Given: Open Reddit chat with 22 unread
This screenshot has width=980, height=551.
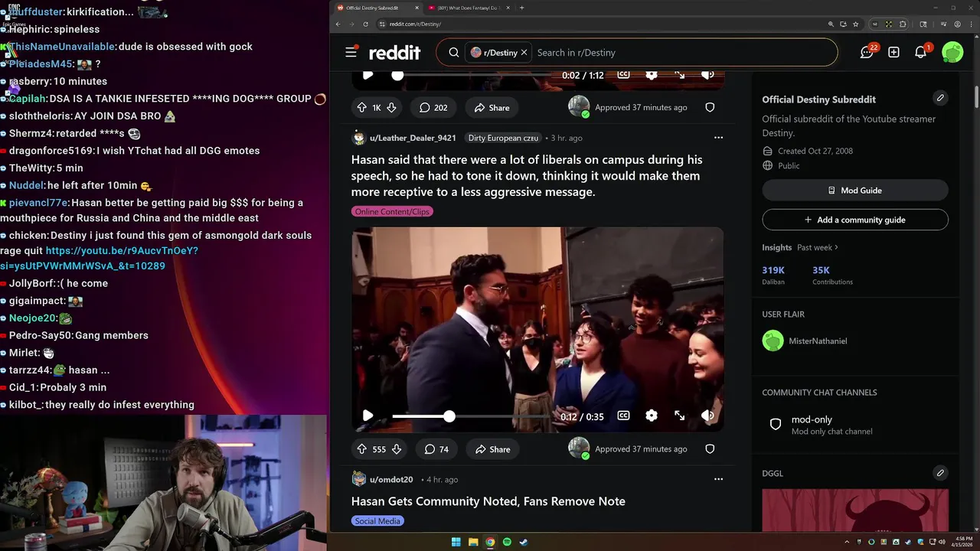Looking at the screenshot, I should tap(867, 52).
